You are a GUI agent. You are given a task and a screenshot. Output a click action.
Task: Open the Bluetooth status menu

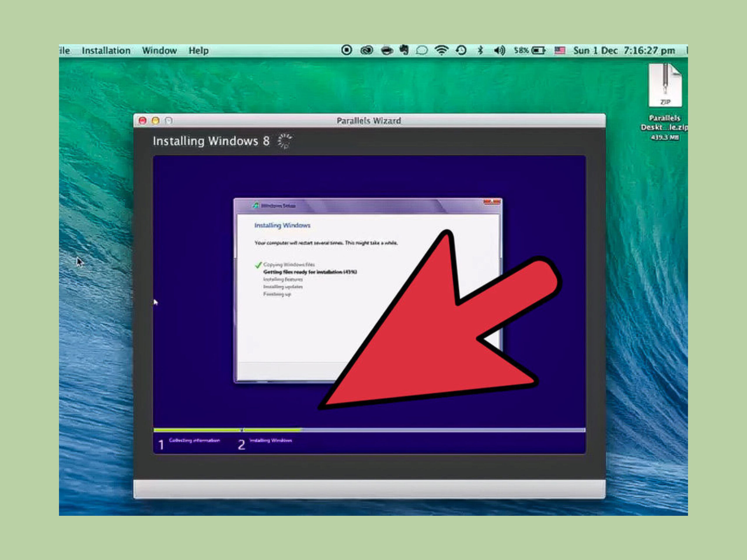click(x=480, y=50)
